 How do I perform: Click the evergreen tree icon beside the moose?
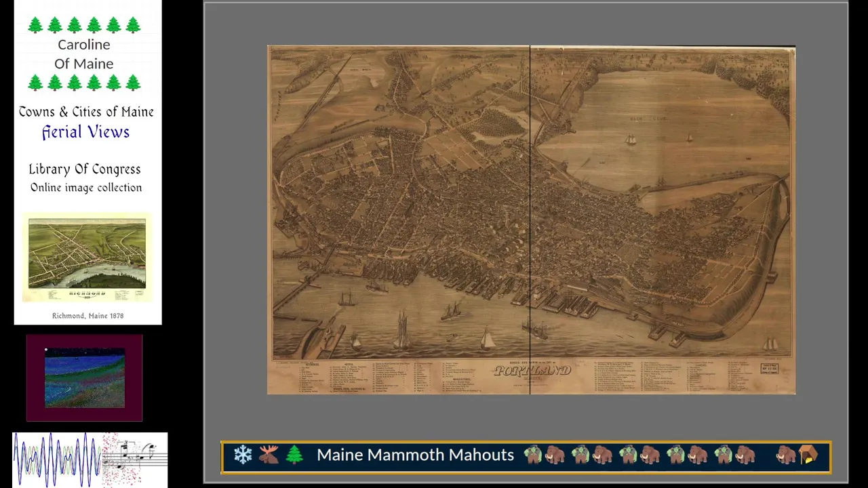[x=294, y=455]
